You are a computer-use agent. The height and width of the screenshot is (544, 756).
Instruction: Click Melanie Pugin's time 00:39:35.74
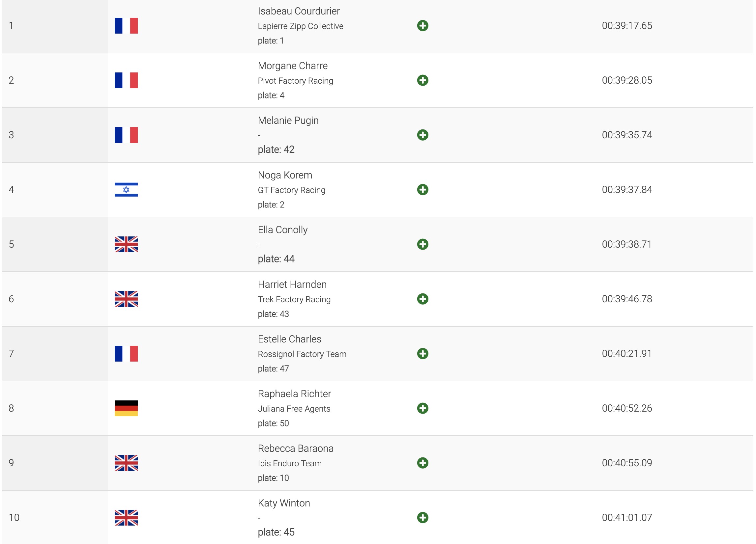627,135
